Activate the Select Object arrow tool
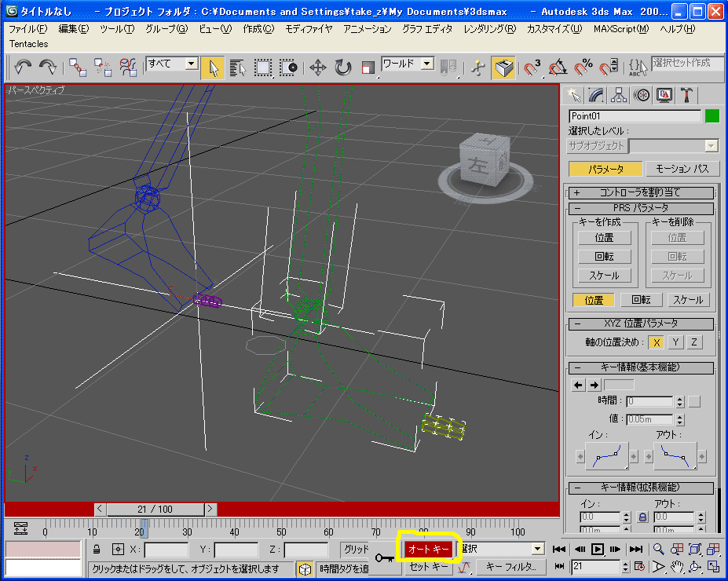This screenshot has height=581, width=728. (x=213, y=68)
